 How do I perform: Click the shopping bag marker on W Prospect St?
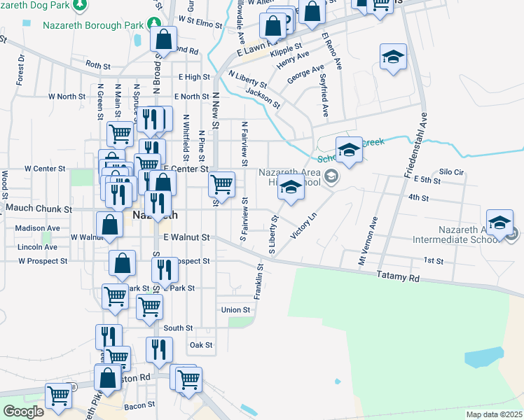click(122, 263)
